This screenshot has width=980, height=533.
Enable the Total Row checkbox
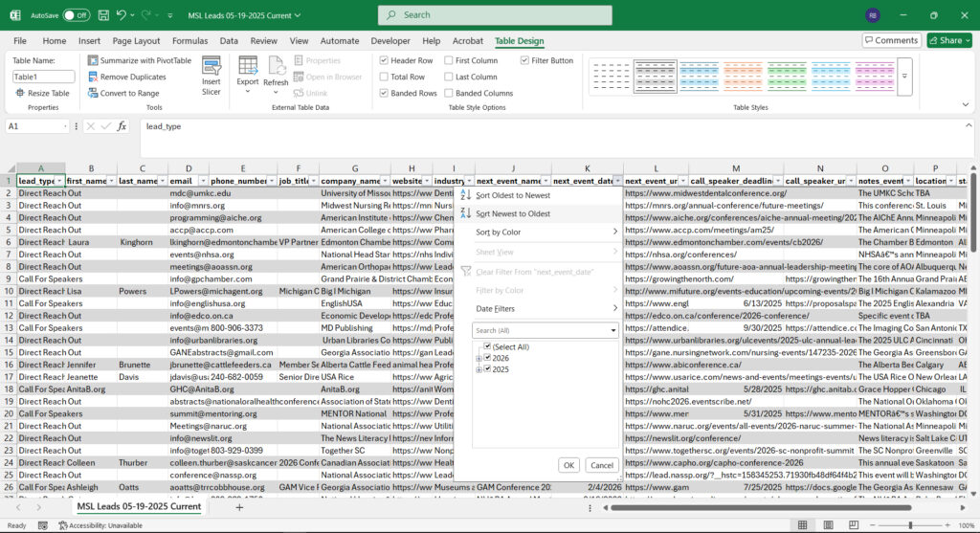click(x=384, y=77)
